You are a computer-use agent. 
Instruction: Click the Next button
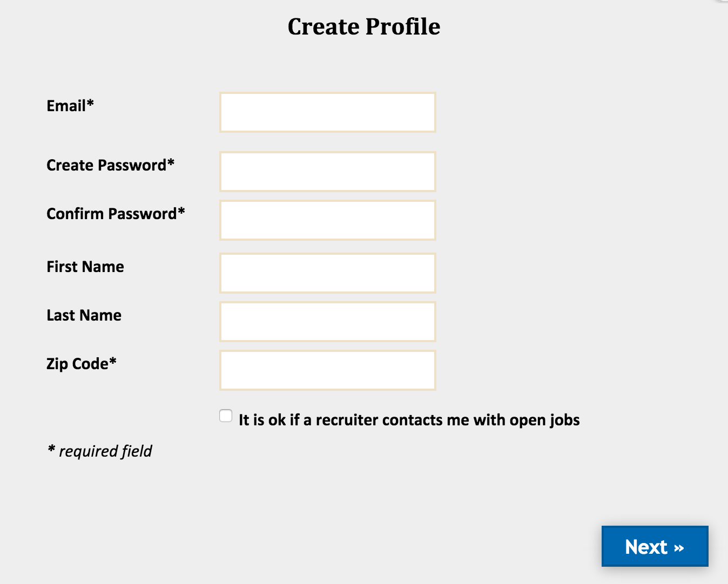click(x=655, y=546)
